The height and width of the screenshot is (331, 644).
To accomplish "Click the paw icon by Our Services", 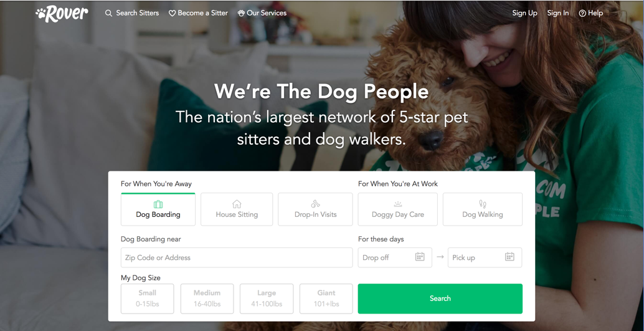I will click(241, 13).
